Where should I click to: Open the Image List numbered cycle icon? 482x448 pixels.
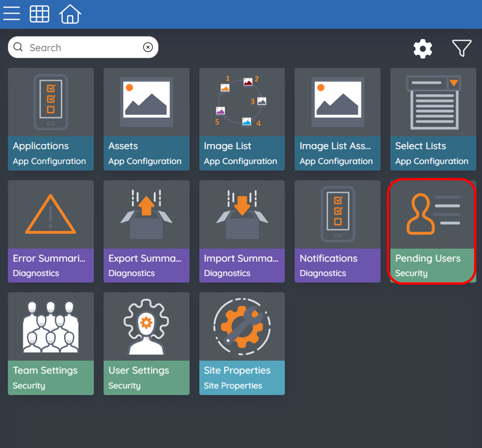241,101
